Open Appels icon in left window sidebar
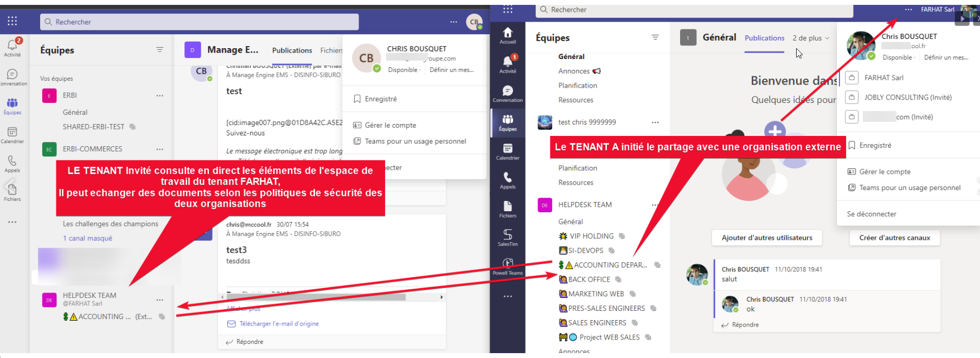Image resolution: width=980 pixels, height=358 pixels. pyautogui.click(x=12, y=164)
